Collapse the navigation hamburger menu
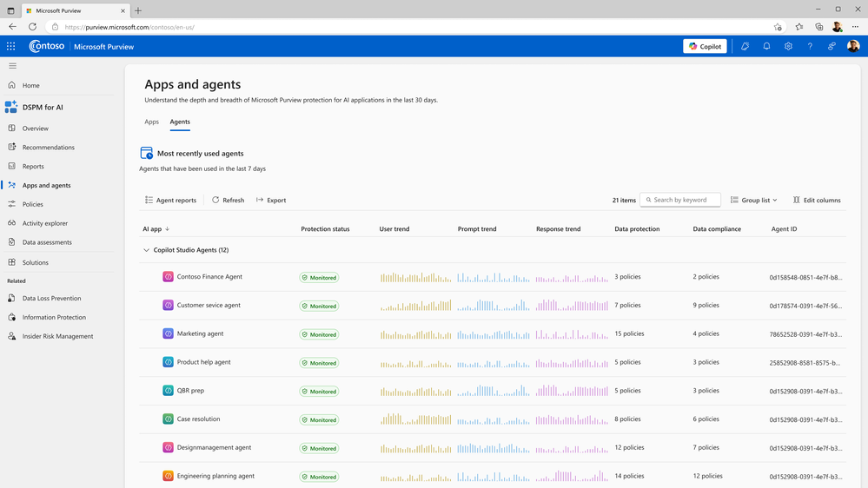Screen dimensions: 868x488 click(12, 66)
